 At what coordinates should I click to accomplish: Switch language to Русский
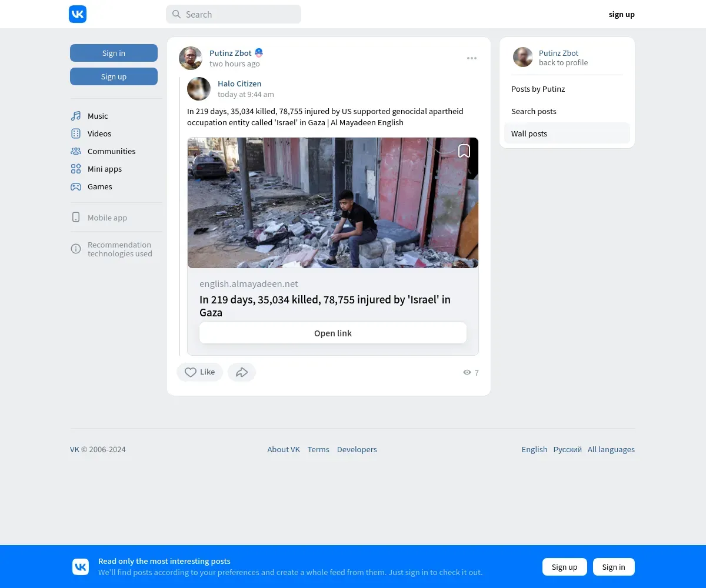click(568, 449)
